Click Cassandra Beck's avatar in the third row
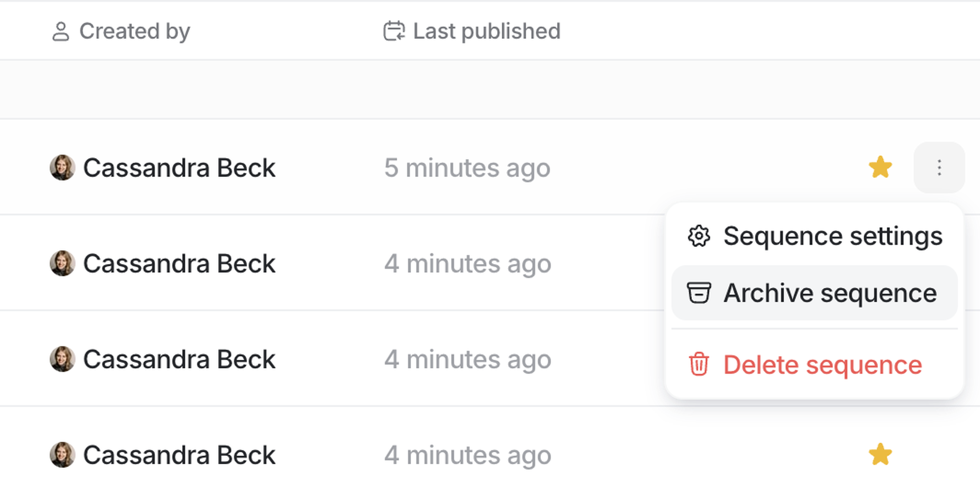 tap(62, 359)
